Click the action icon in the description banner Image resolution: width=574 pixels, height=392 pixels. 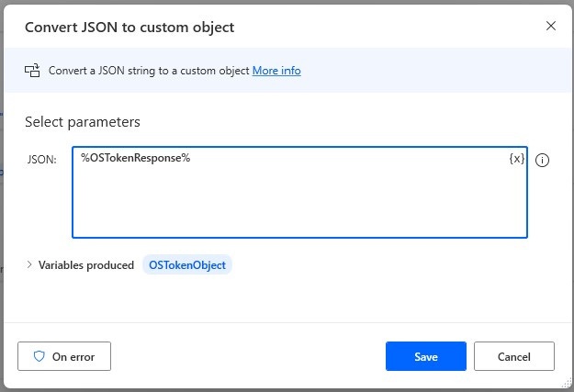coord(33,71)
